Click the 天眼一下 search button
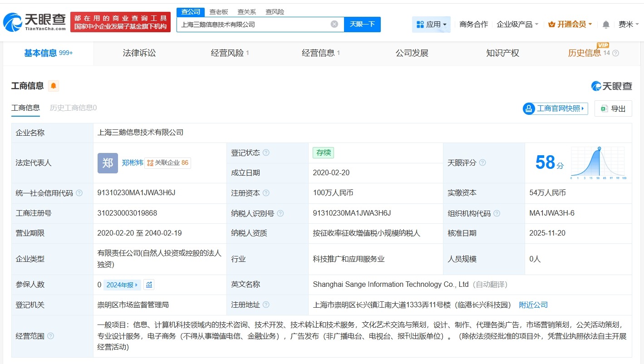Viewport: 644px width, 364px height. [362, 24]
